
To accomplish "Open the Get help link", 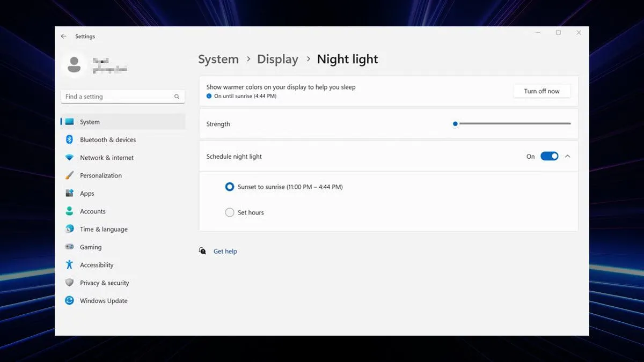I will click(x=225, y=251).
